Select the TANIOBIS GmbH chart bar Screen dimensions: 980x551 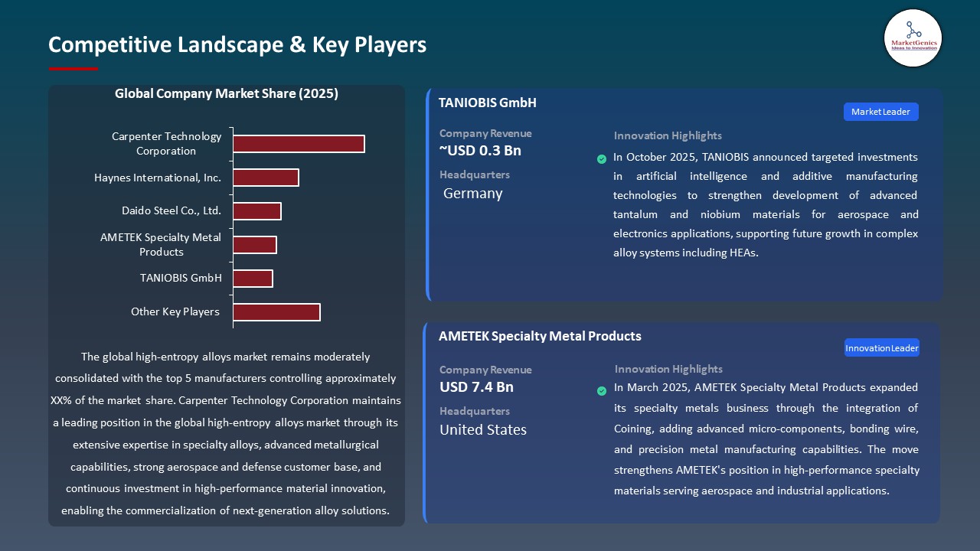point(253,279)
